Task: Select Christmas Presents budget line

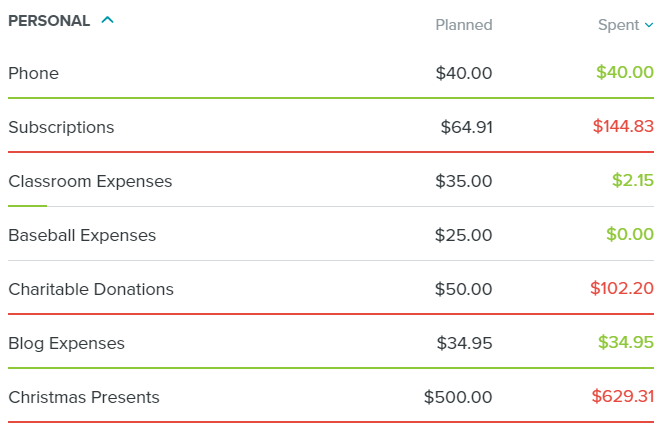Action: point(84,397)
